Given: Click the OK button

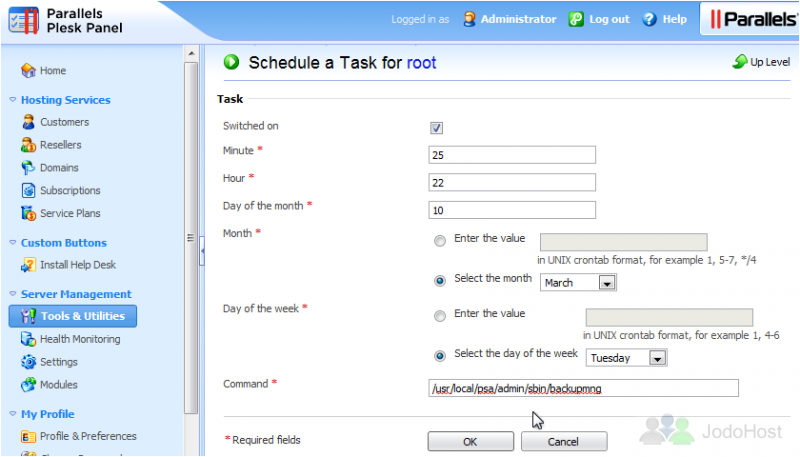Looking at the screenshot, I should pos(470,442).
